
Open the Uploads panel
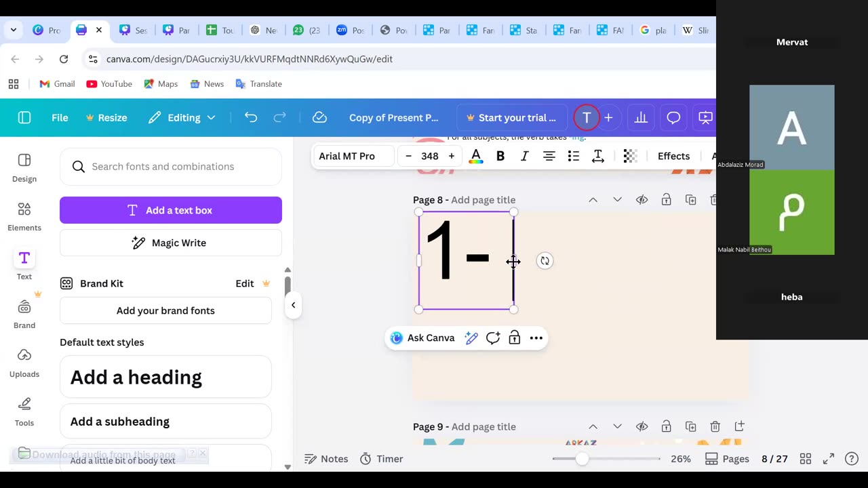click(x=24, y=363)
